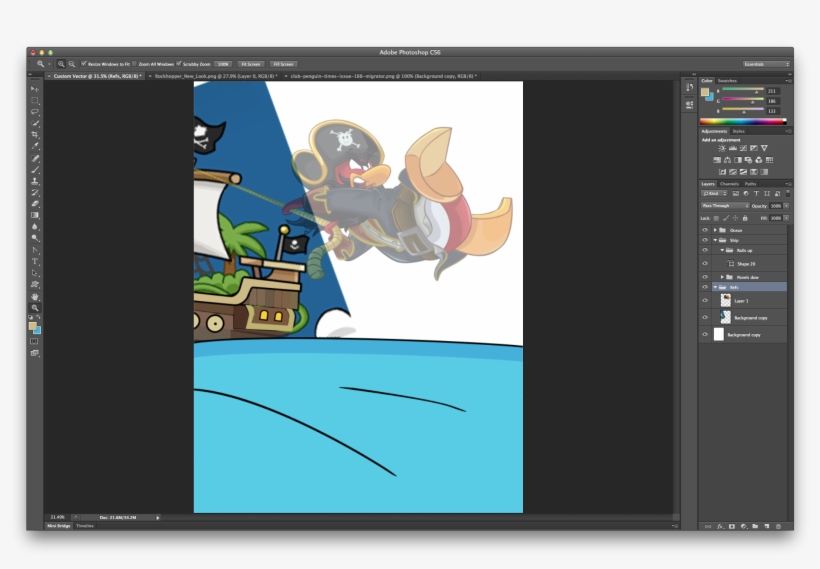Image resolution: width=820 pixels, height=569 pixels.
Task: Select the Crop tool
Action: pos(35,135)
